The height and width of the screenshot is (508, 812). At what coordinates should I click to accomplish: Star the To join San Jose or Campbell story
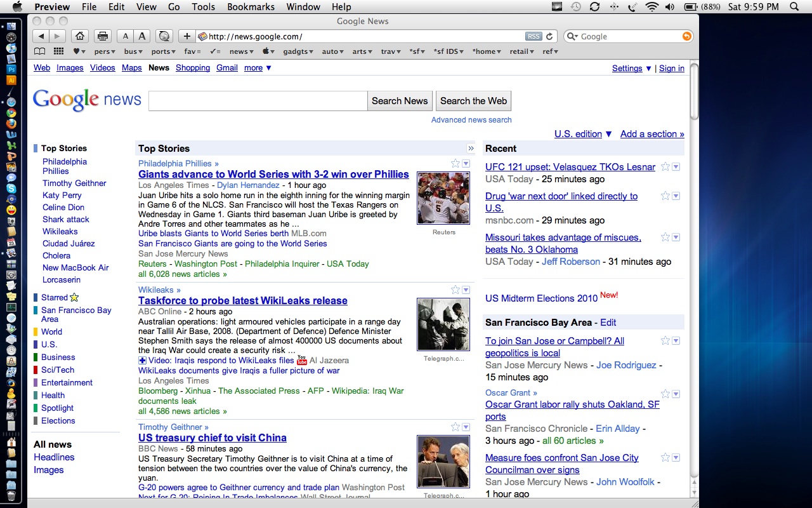tap(665, 341)
